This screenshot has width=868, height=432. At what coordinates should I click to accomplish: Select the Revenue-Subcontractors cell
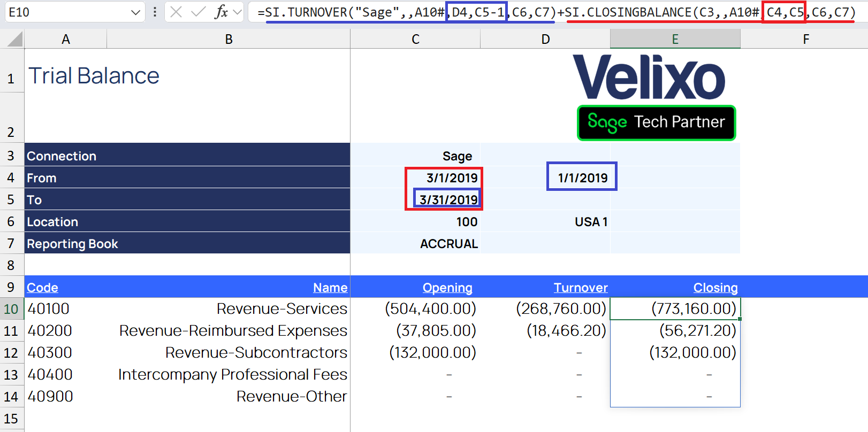point(229,352)
